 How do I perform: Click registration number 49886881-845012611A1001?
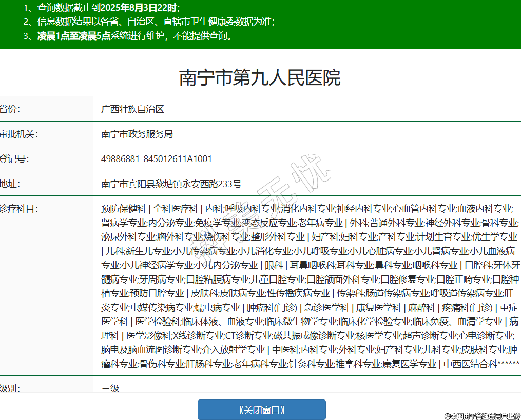(157, 159)
